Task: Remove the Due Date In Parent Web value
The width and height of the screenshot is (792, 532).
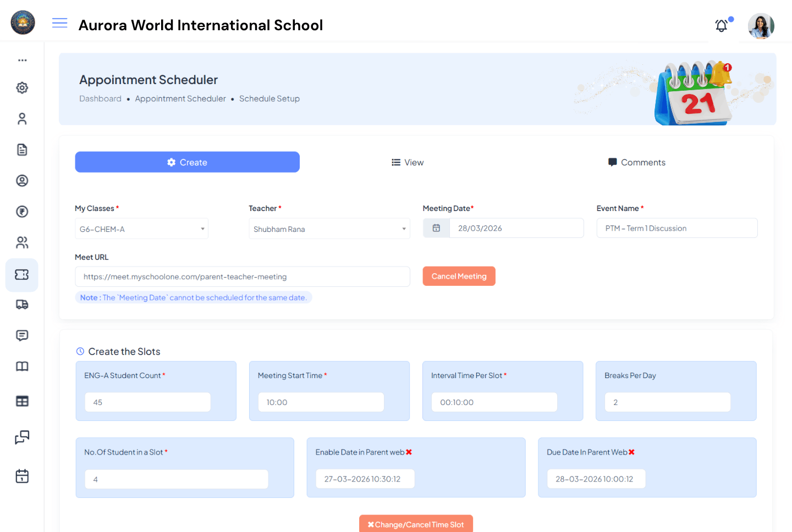Action: click(x=632, y=452)
